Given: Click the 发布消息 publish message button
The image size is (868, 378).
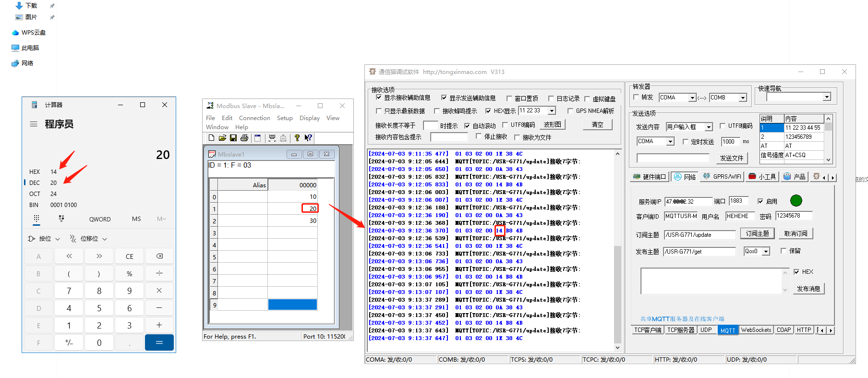Looking at the screenshot, I should pos(808,289).
